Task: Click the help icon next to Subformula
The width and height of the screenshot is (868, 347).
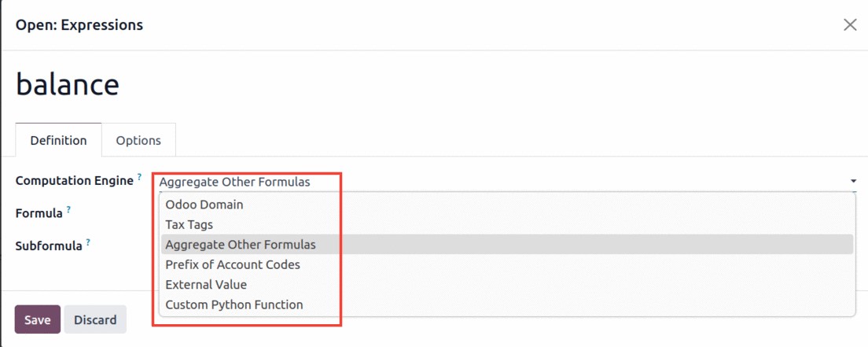Action: coord(89,243)
